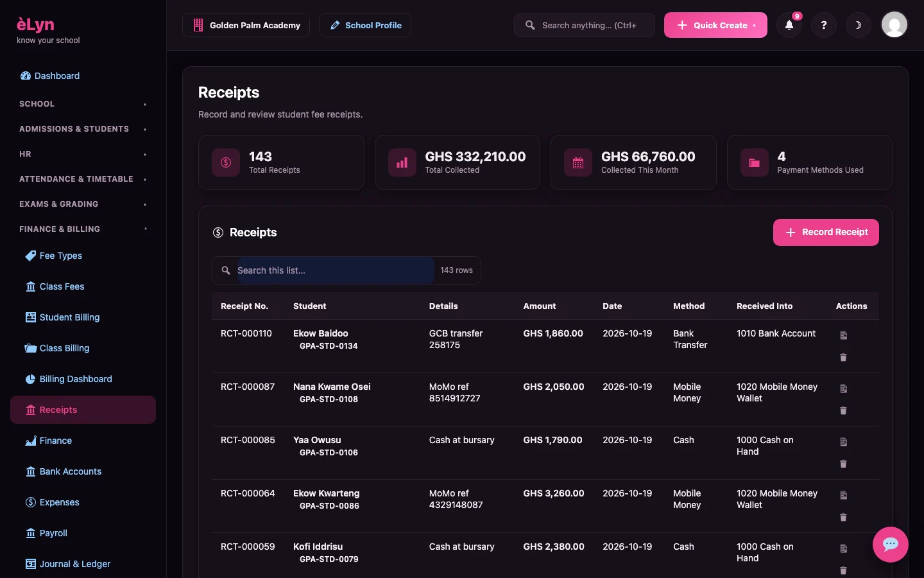Toggle dark mode moon icon
The image size is (924, 578).
[x=859, y=25]
